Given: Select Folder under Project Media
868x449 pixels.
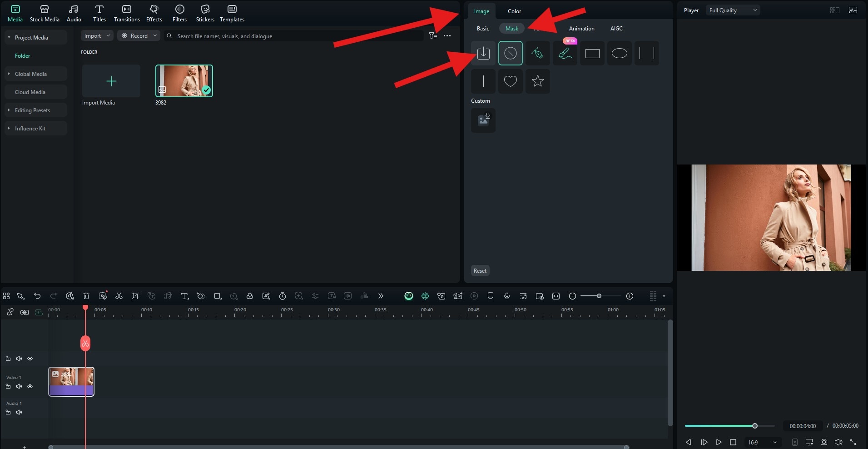Looking at the screenshot, I should [22, 55].
